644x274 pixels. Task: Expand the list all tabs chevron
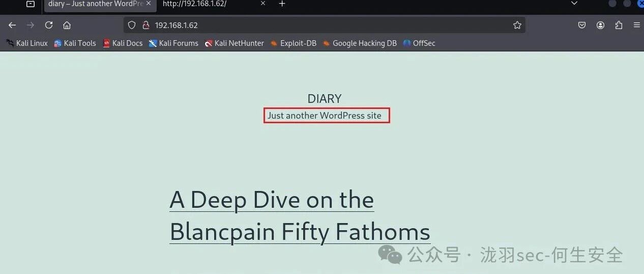coord(574,4)
